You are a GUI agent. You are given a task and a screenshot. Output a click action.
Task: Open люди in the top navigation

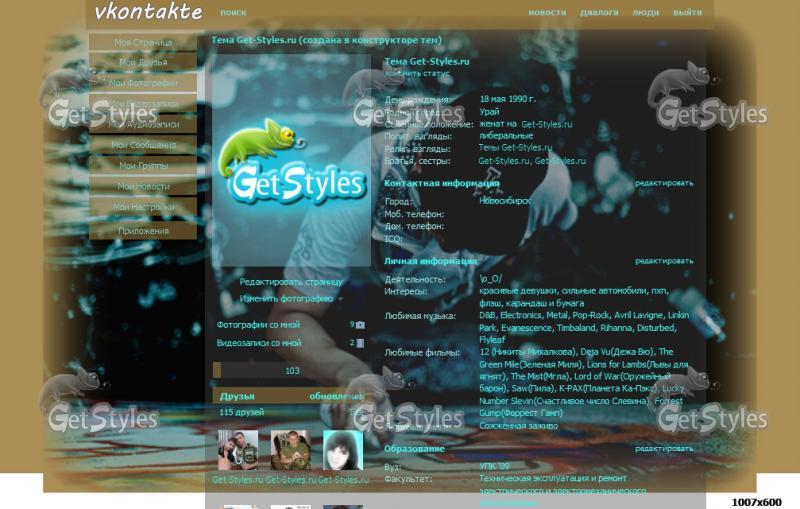(x=645, y=12)
